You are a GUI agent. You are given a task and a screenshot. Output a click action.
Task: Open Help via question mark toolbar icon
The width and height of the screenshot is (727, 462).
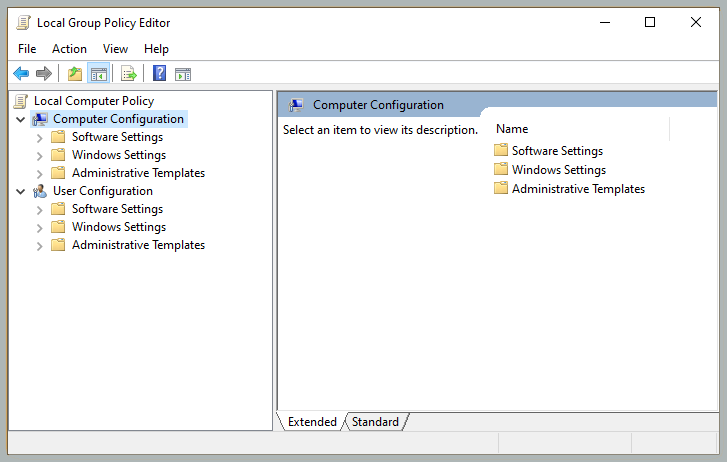(159, 73)
